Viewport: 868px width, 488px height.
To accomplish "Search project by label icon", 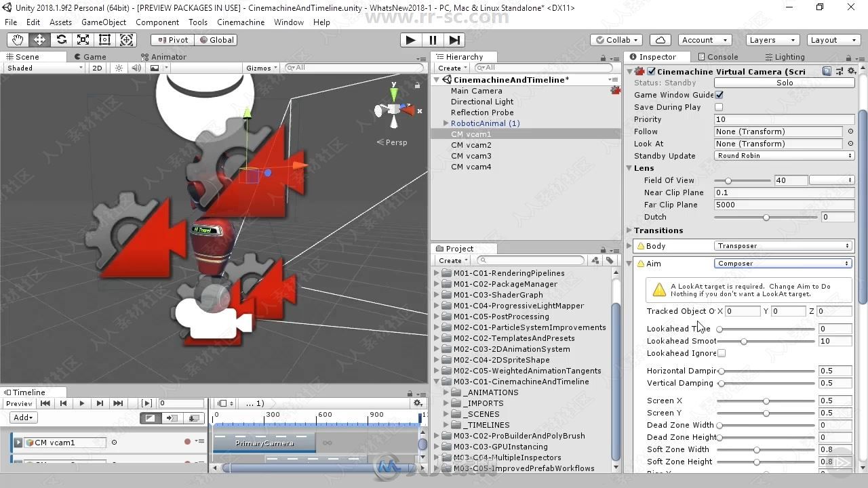I will click(x=610, y=260).
